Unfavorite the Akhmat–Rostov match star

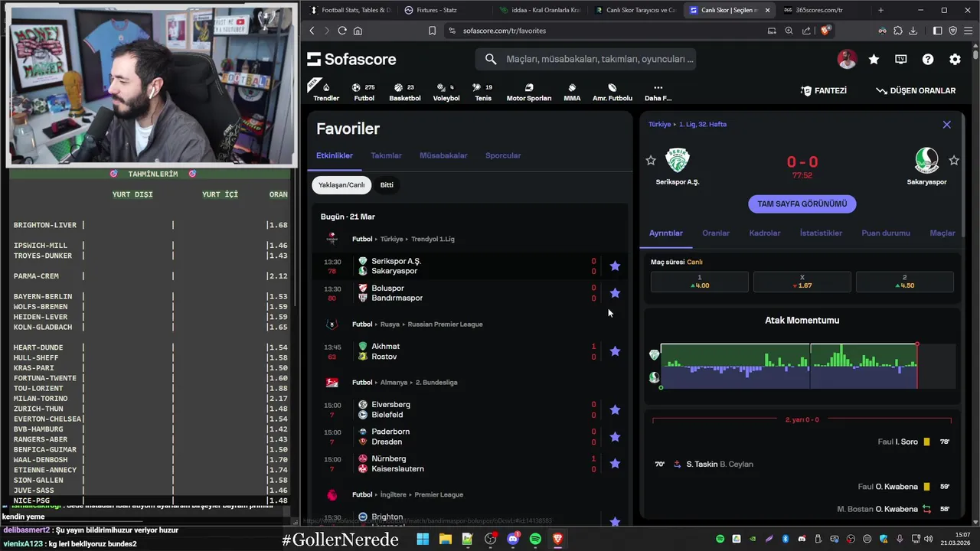pyautogui.click(x=615, y=351)
